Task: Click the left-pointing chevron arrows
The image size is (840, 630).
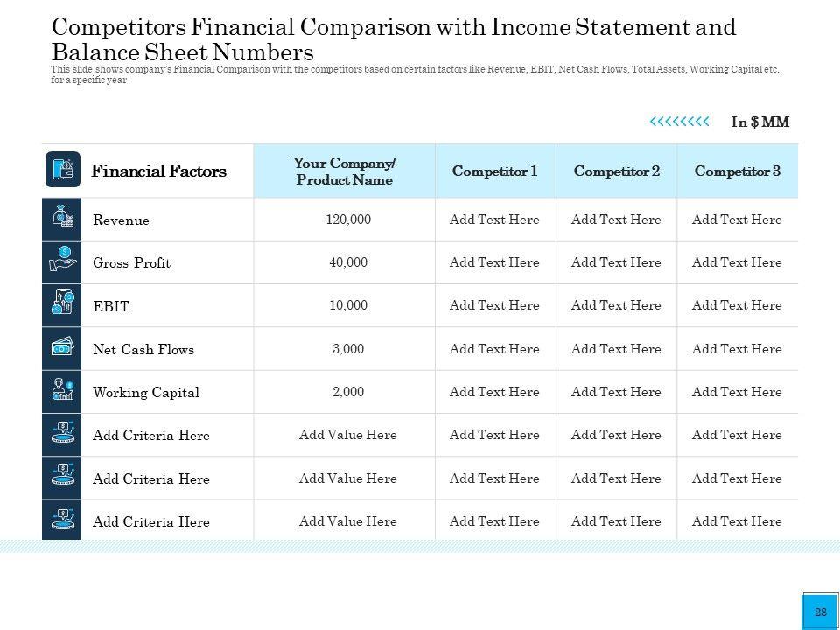Action: (679, 122)
